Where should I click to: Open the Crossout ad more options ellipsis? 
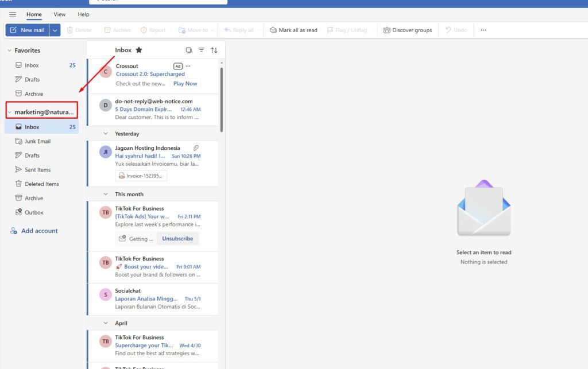click(188, 66)
